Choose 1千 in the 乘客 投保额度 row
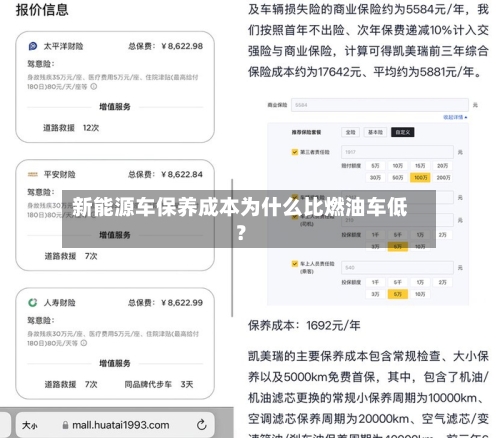This screenshot has width=500, height=438. click(x=375, y=282)
